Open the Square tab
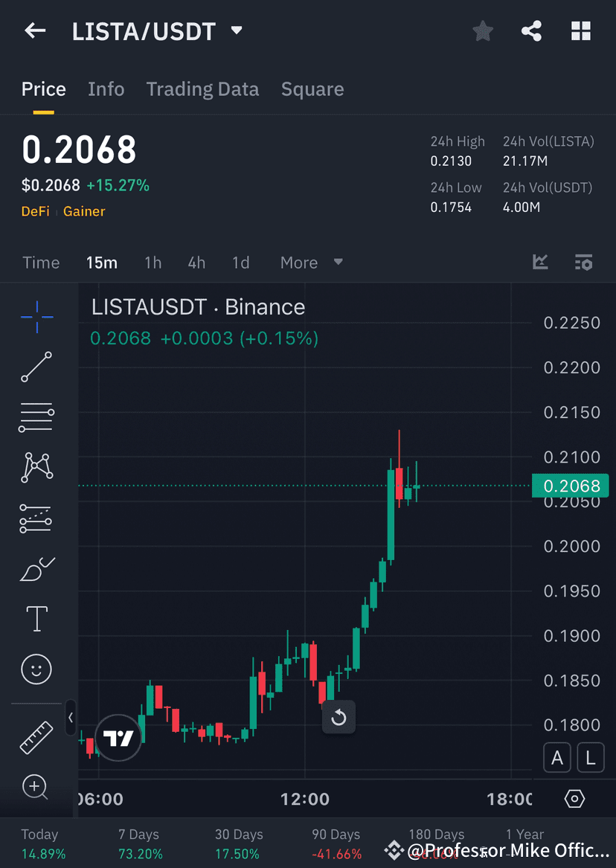616x868 pixels. 312,89
